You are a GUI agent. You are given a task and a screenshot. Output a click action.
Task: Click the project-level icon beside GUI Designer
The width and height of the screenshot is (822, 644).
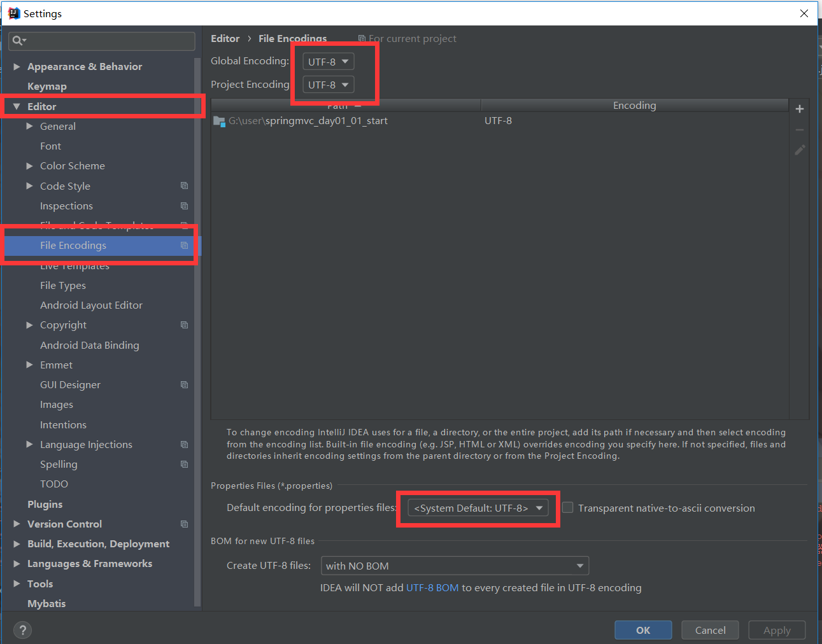click(184, 384)
